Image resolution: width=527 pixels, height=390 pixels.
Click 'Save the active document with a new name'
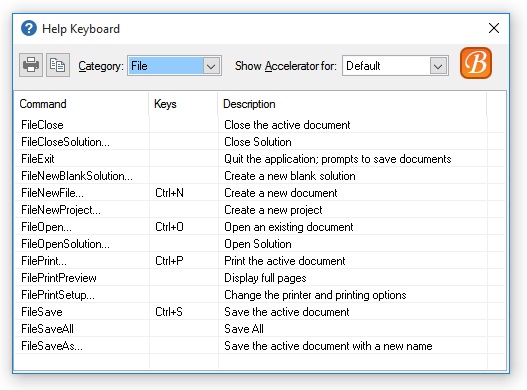(x=328, y=346)
